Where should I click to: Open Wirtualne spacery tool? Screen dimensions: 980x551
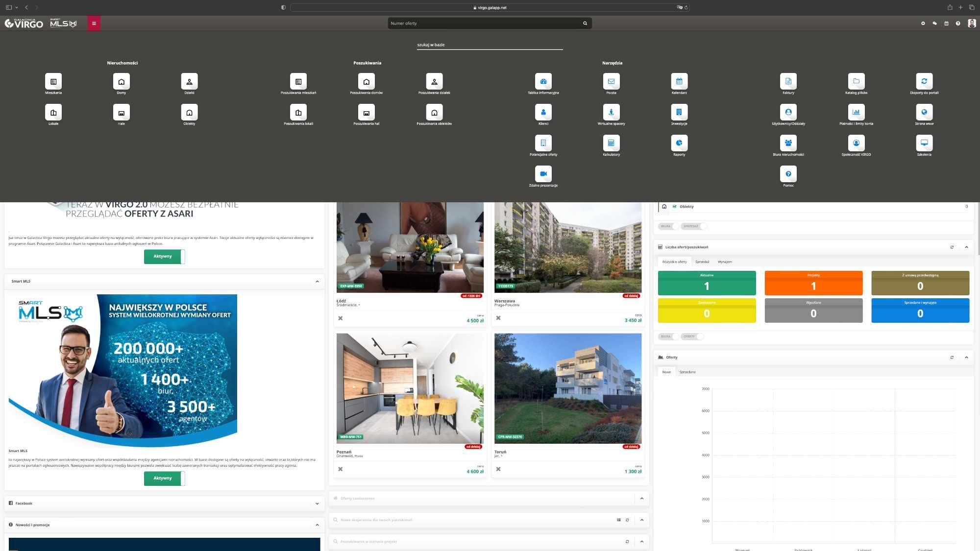tap(611, 112)
